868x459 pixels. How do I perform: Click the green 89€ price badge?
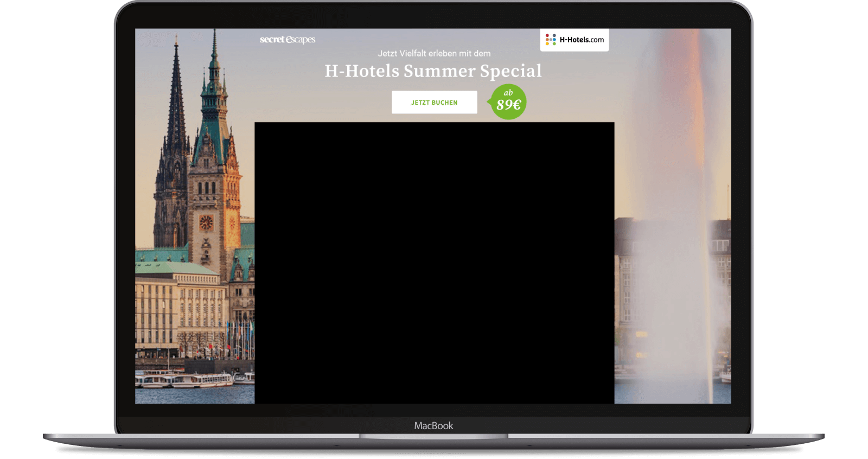click(508, 102)
